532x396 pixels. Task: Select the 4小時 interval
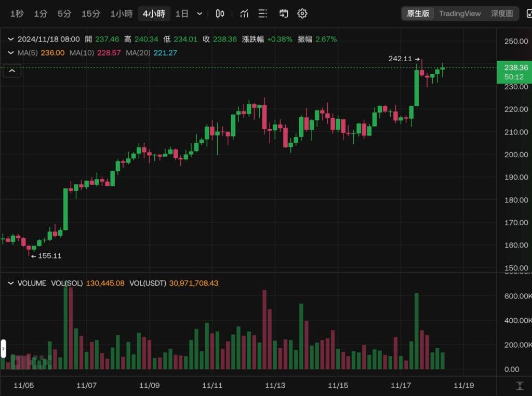coord(154,13)
